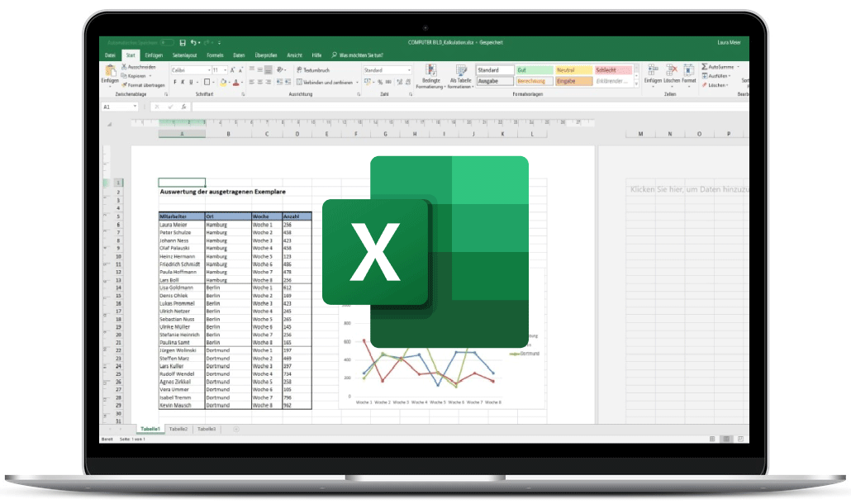Click the Was möchten Sie tun search
Image resolution: width=851 pixels, height=504 pixels.
coord(357,55)
